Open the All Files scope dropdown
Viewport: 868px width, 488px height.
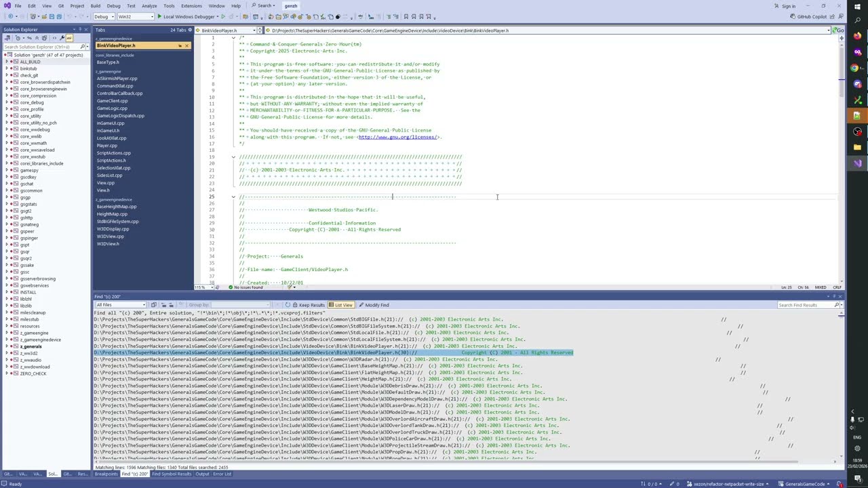(x=121, y=305)
